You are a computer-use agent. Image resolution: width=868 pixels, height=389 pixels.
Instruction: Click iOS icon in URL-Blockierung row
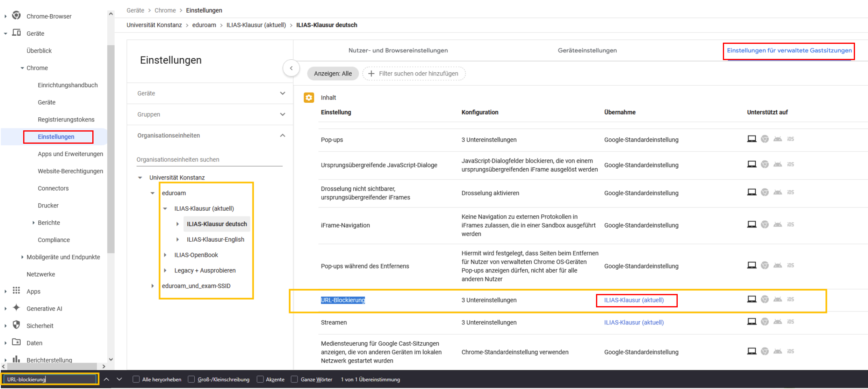click(x=790, y=299)
